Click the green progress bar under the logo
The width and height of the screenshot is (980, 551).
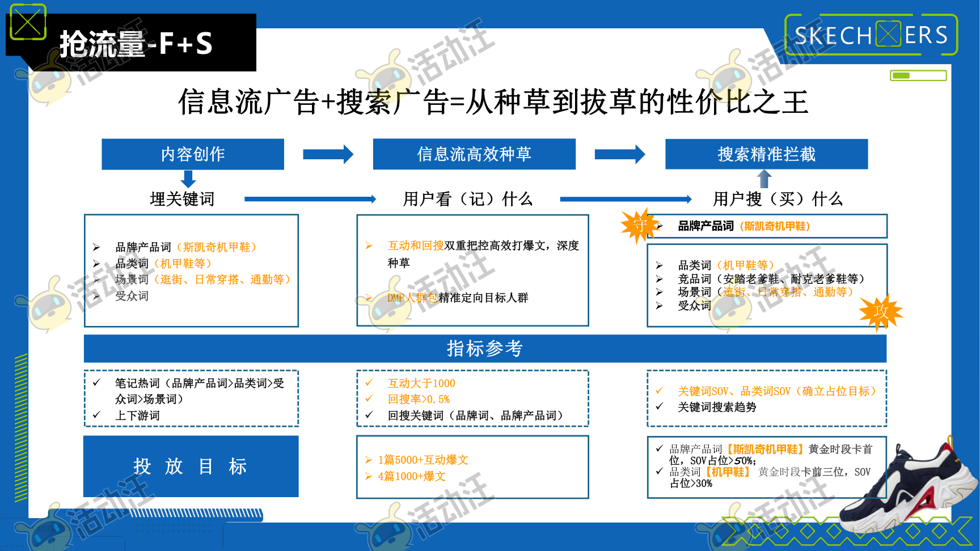pyautogui.click(x=918, y=75)
